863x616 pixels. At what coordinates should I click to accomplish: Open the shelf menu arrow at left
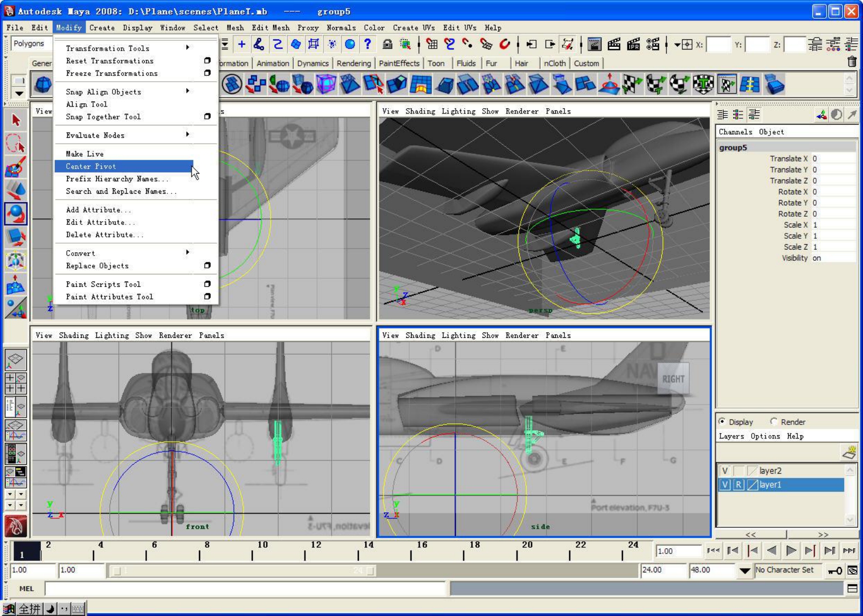tap(19, 93)
